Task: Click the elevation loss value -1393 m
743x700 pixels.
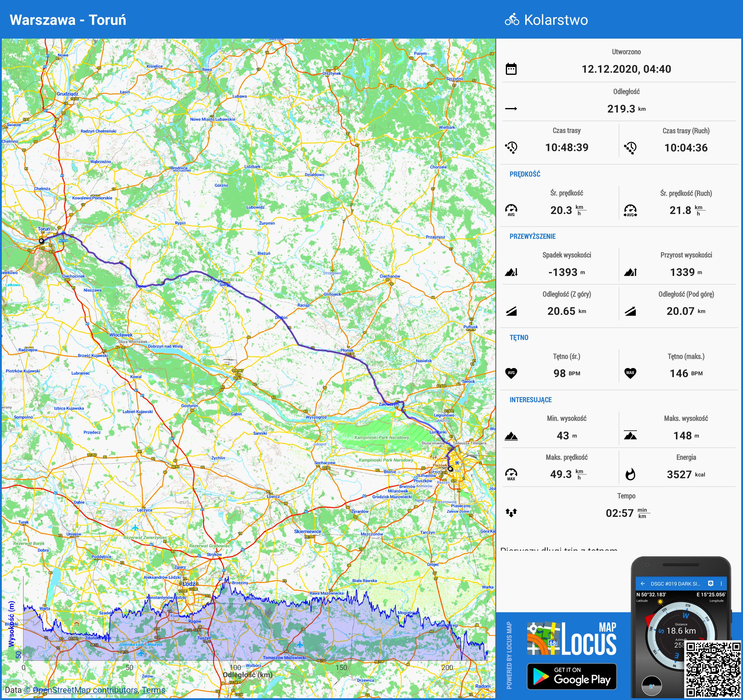Action: coord(567,272)
